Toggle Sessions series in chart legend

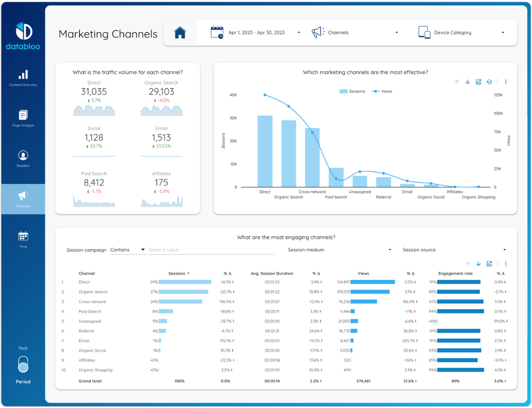352,92
